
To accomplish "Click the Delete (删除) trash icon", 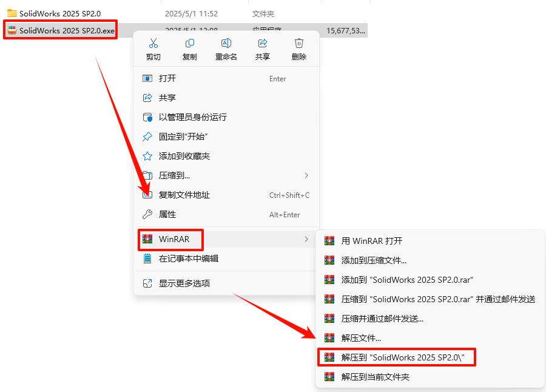I will pos(298,43).
